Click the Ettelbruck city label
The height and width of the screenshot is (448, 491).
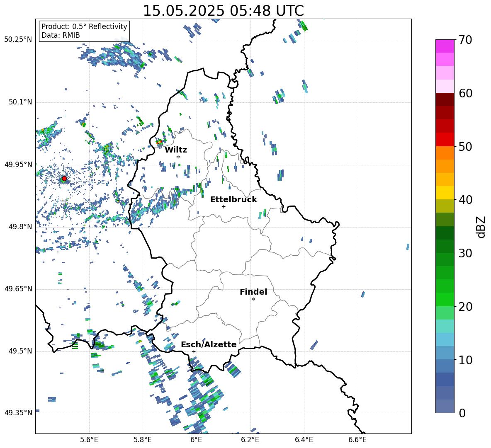pos(233,200)
